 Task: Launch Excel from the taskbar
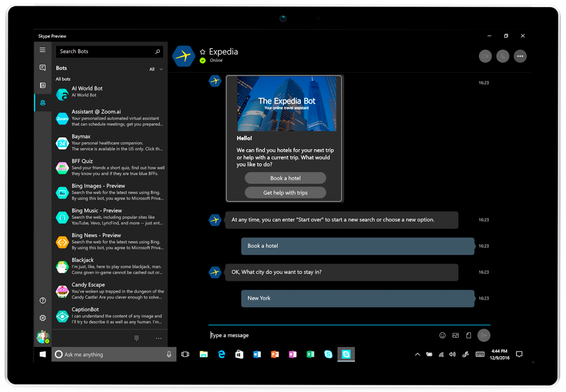pos(310,354)
